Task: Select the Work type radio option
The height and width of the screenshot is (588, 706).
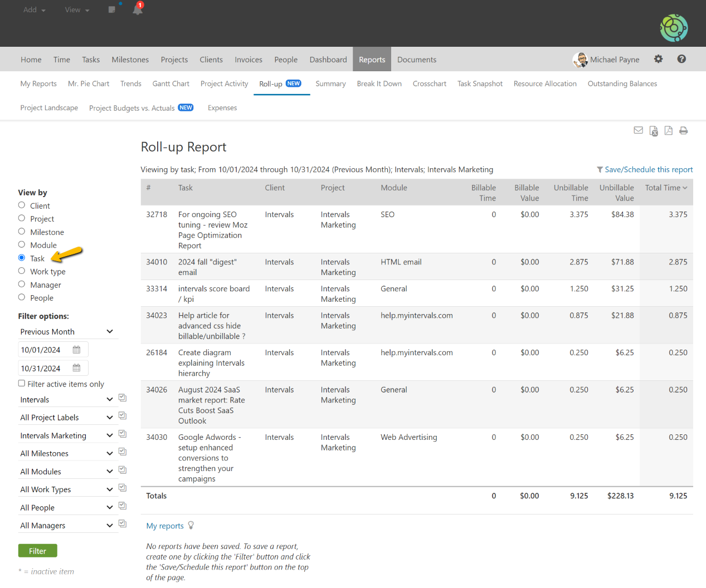Action: (22, 271)
